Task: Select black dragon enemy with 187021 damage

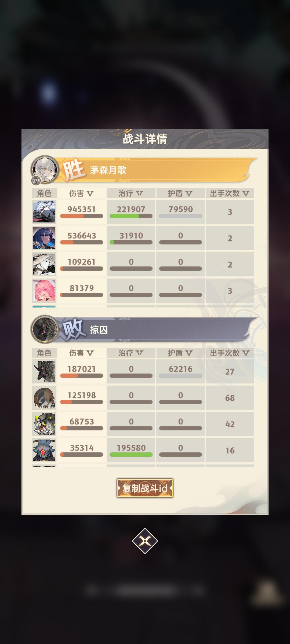Action: pyautogui.click(x=44, y=371)
